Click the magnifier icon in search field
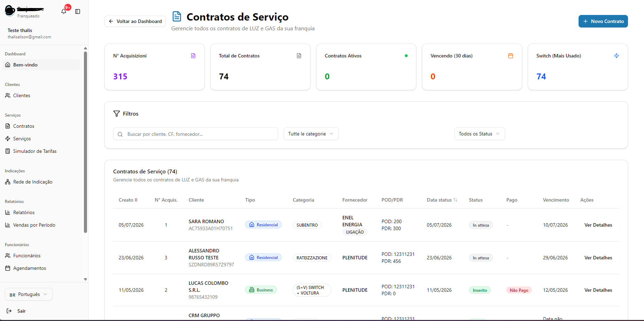 (x=120, y=134)
